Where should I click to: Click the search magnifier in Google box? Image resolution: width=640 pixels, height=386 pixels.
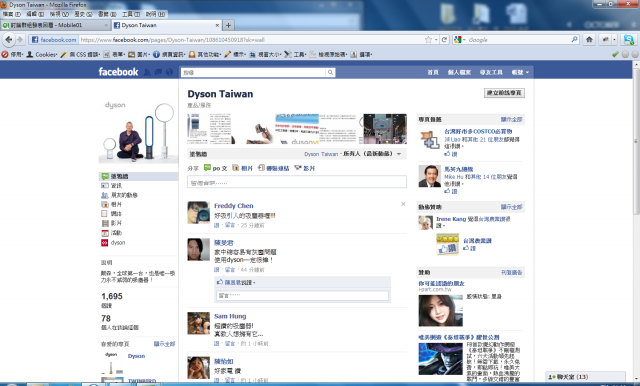(x=574, y=40)
